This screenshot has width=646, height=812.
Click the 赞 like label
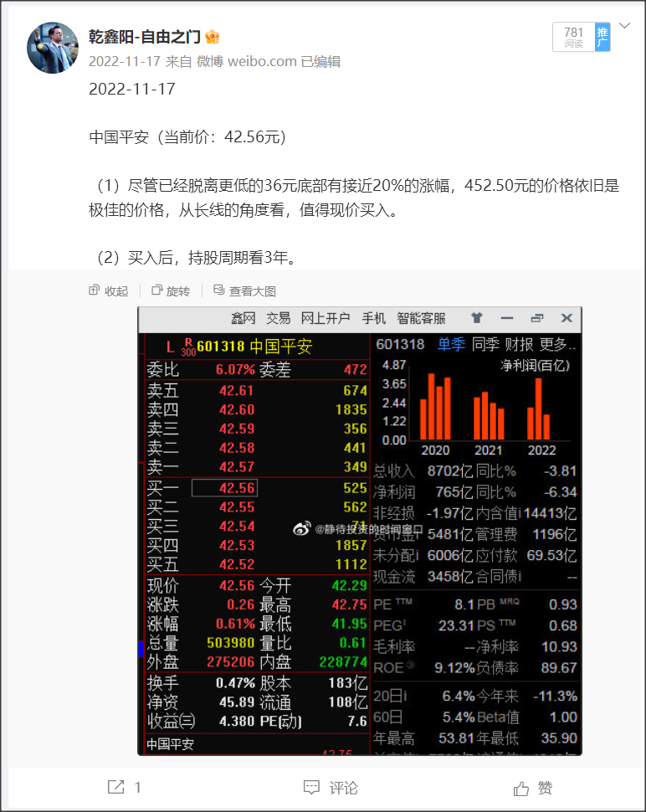(x=545, y=788)
